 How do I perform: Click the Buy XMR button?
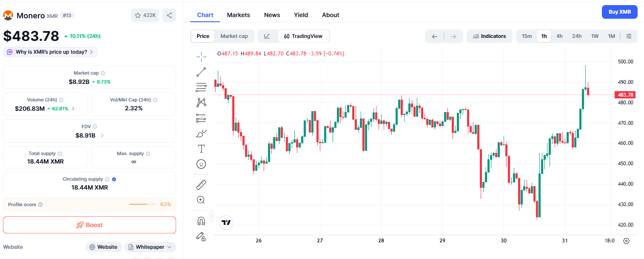[619, 12]
